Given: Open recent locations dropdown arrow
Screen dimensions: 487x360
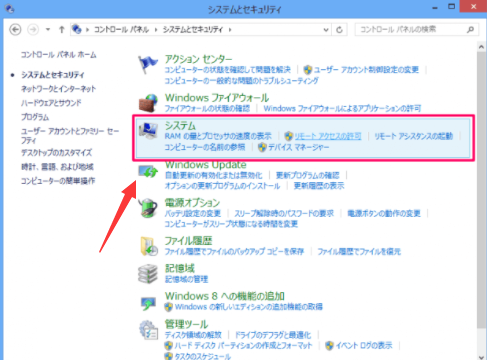Looking at the screenshot, I should click(x=48, y=30).
